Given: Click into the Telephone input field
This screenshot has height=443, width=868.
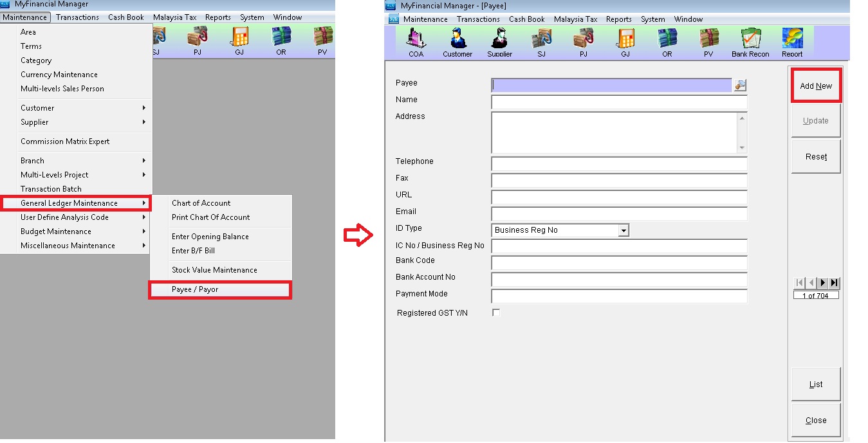Looking at the screenshot, I should click(618, 164).
